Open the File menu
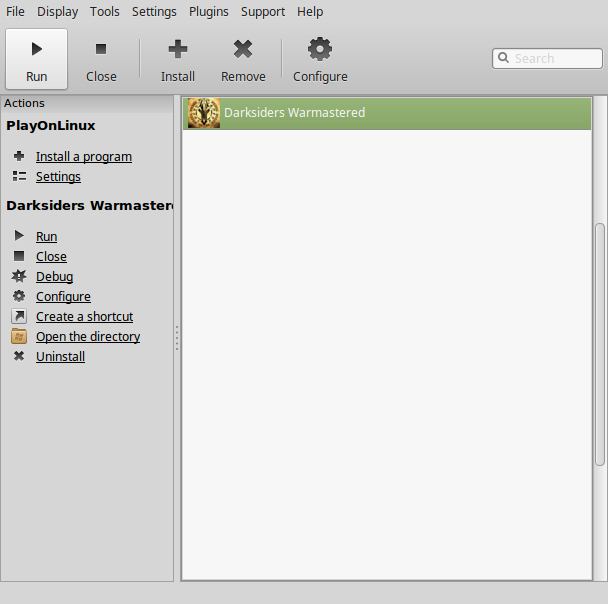This screenshot has width=608, height=604. pyautogui.click(x=15, y=12)
